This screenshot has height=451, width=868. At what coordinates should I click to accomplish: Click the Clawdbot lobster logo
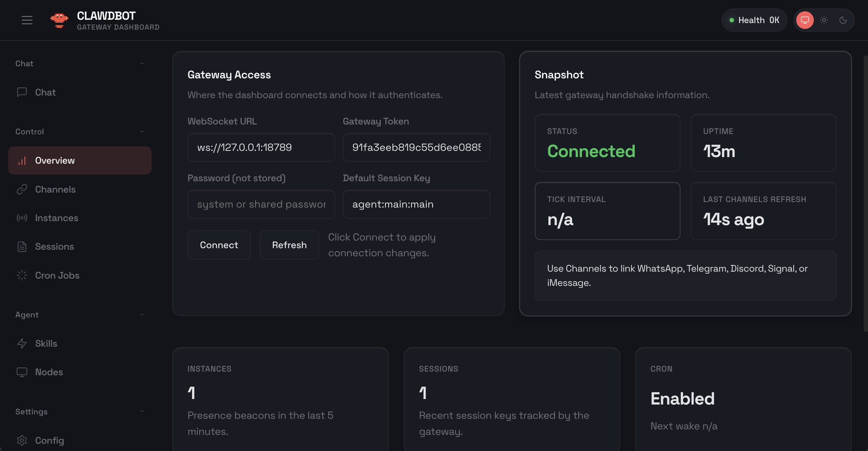click(59, 20)
